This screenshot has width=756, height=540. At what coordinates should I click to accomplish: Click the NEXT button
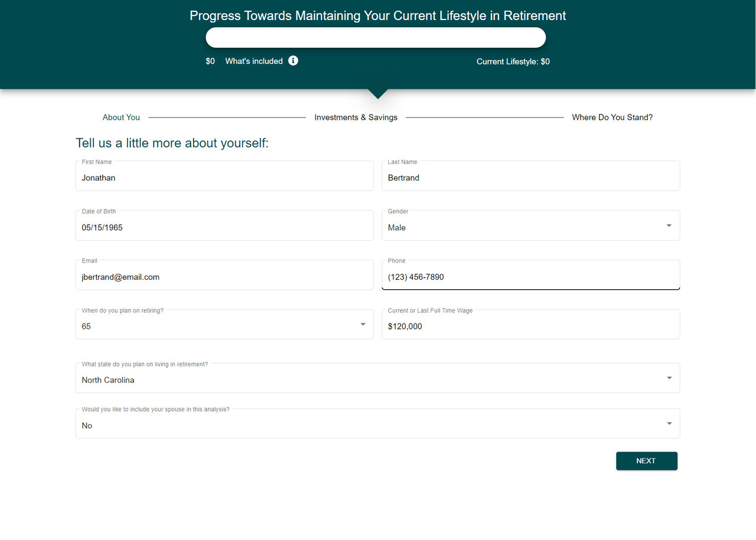point(647,461)
